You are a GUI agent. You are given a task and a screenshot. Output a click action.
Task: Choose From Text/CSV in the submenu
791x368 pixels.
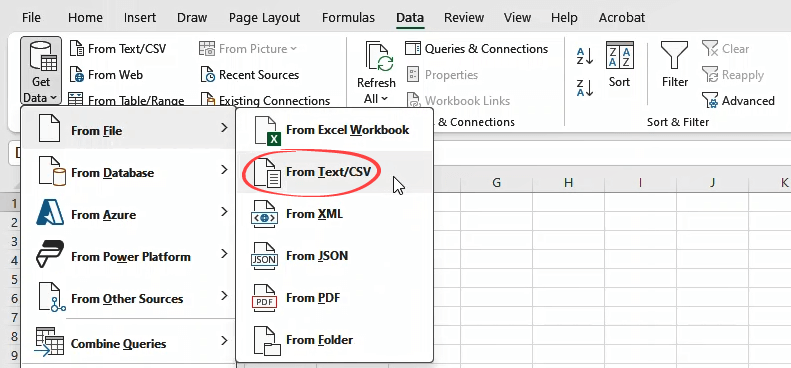click(x=334, y=172)
